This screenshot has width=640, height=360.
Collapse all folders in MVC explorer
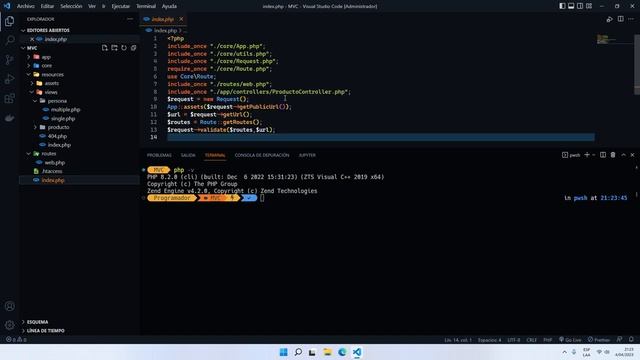[x=133, y=48]
